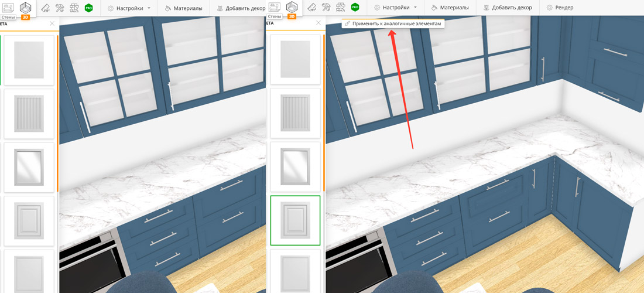This screenshot has height=293, width=644.
Task: Click Добавить декор in right screenshot
Action: coord(508,8)
